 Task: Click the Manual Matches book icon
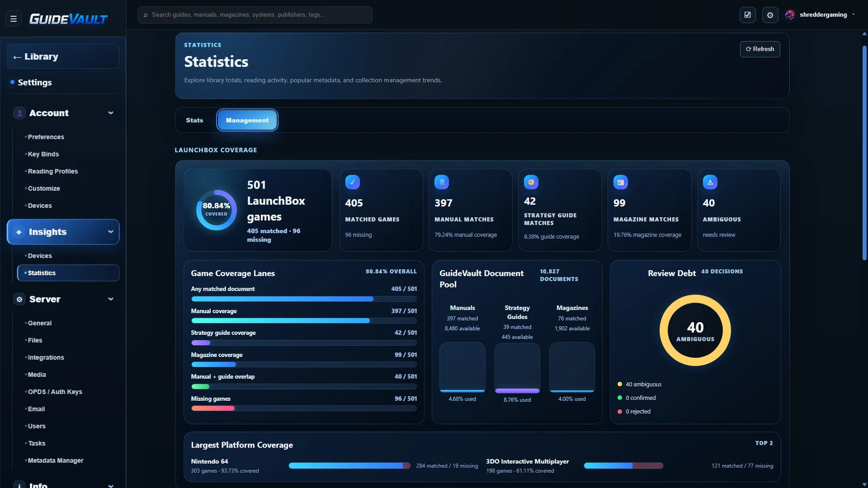pyautogui.click(x=442, y=182)
